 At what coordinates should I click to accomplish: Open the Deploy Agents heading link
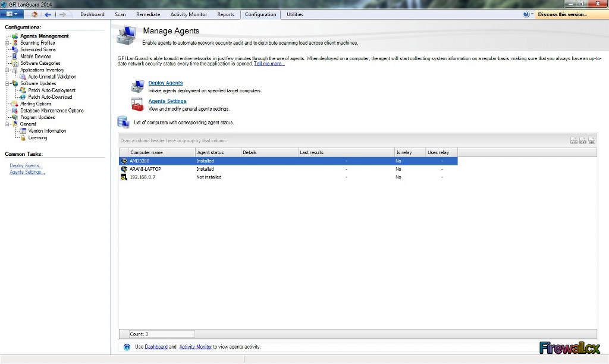pos(165,83)
